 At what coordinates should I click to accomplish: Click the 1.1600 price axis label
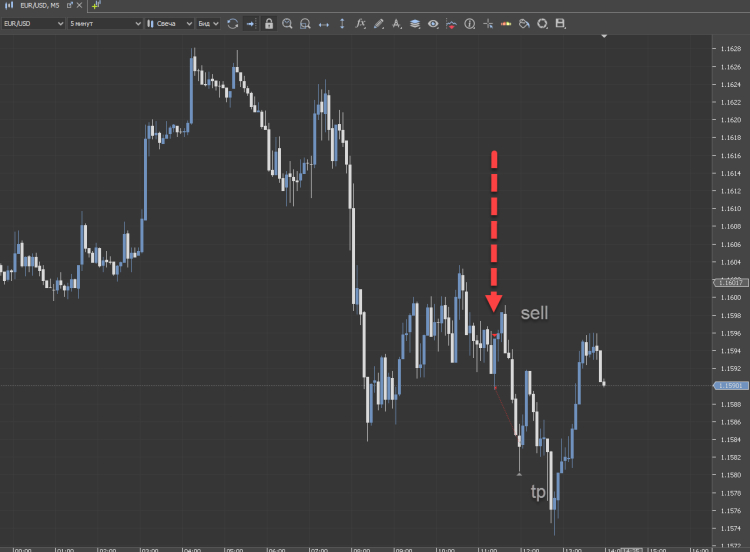(x=730, y=298)
